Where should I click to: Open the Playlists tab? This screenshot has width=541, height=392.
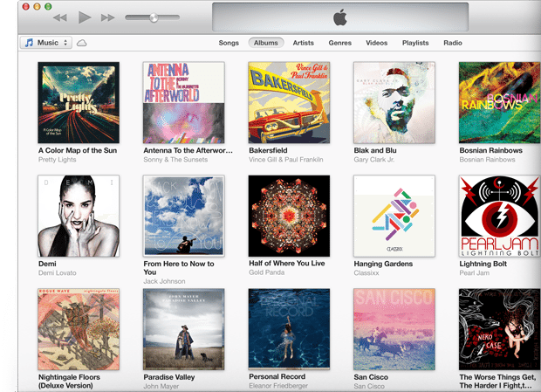[415, 43]
